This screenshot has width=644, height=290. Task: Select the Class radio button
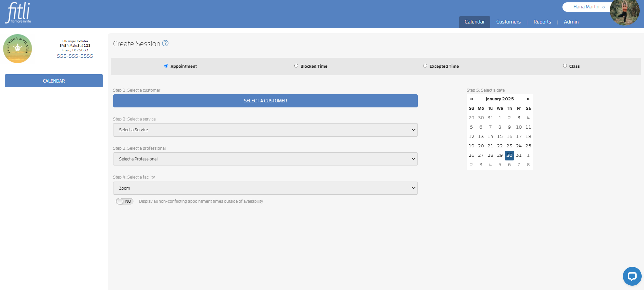(x=565, y=66)
